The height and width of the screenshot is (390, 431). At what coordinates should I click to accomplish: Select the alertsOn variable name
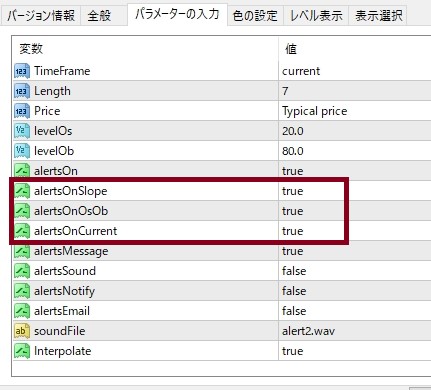[x=56, y=171]
